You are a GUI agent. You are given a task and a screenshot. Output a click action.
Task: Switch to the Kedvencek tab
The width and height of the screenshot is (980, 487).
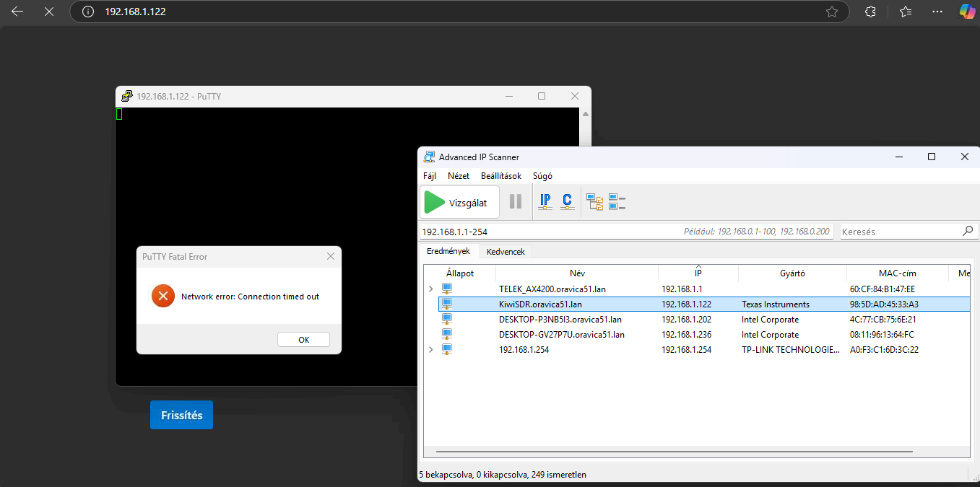point(506,252)
